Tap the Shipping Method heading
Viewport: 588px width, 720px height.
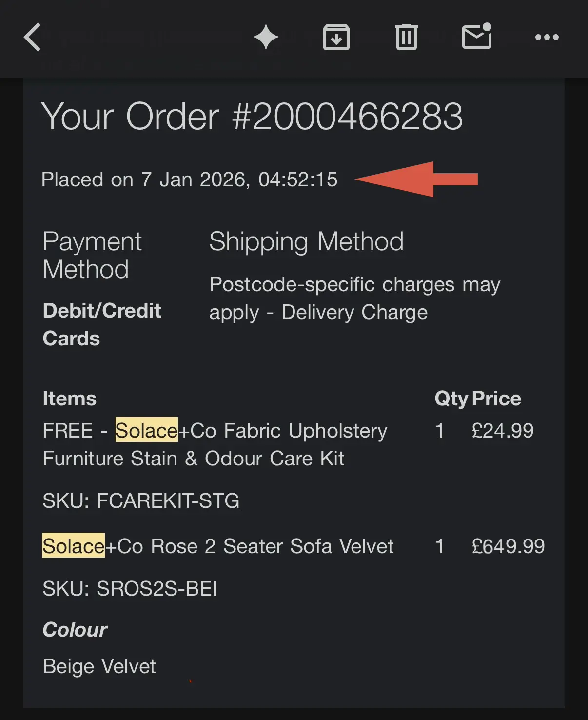[306, 241]
